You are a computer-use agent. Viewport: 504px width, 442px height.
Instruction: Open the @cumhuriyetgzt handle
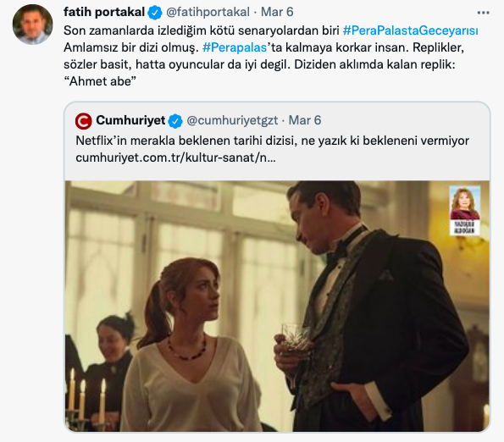(x=232, y=120)
